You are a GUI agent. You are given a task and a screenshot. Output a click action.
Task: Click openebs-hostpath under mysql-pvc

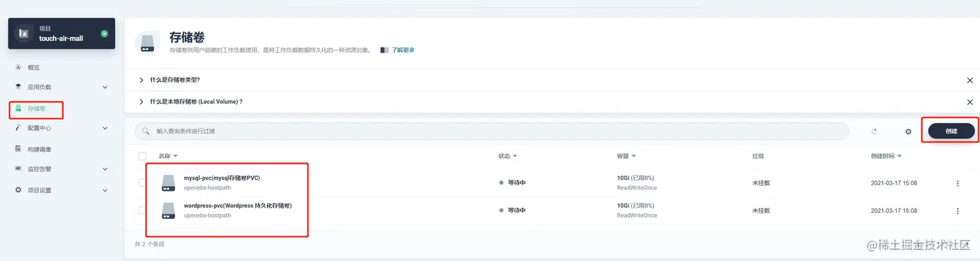(207, 188)
